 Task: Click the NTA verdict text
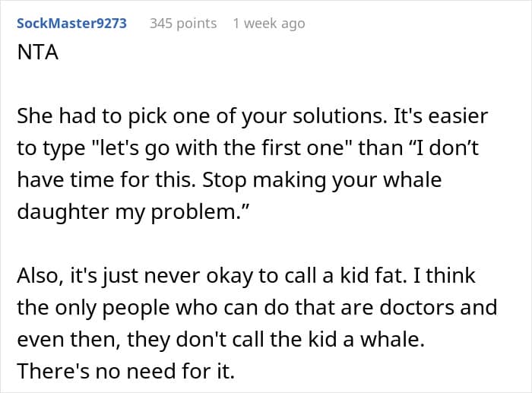[35, 56]
